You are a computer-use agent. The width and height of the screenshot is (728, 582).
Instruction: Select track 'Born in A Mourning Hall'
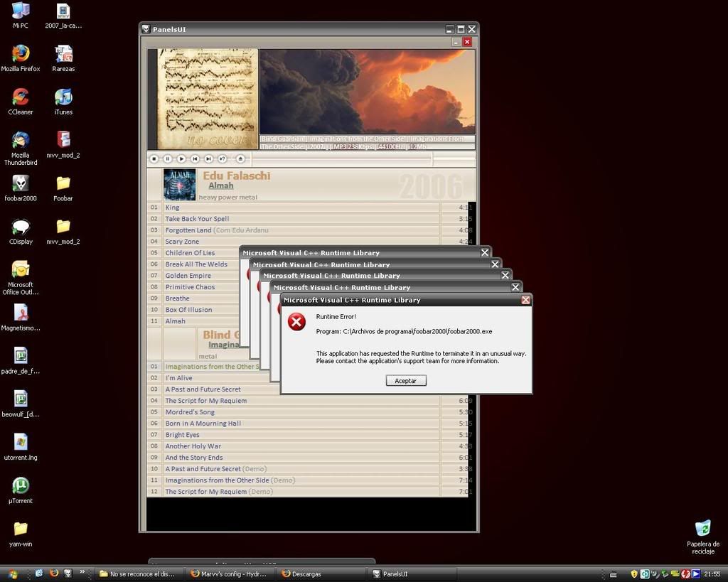click(310, 424)
